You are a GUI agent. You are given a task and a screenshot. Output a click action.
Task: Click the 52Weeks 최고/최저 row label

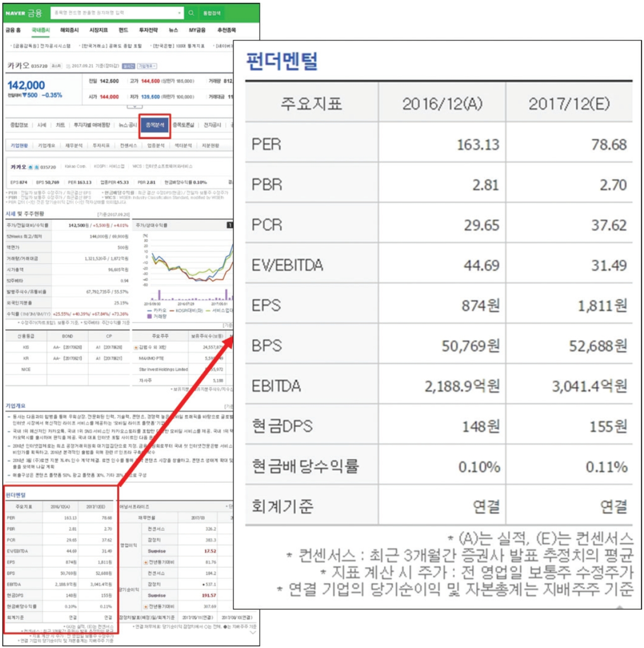[24, 237]
